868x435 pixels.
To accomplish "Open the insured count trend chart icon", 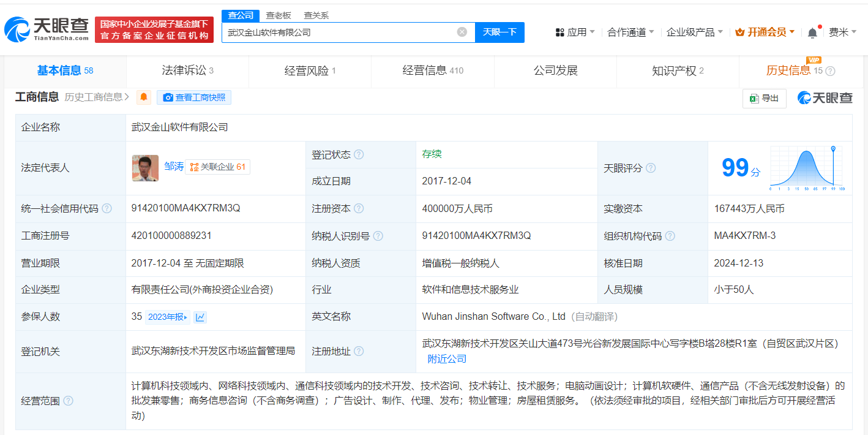I will pyautogui.click(x=200, y=317).
